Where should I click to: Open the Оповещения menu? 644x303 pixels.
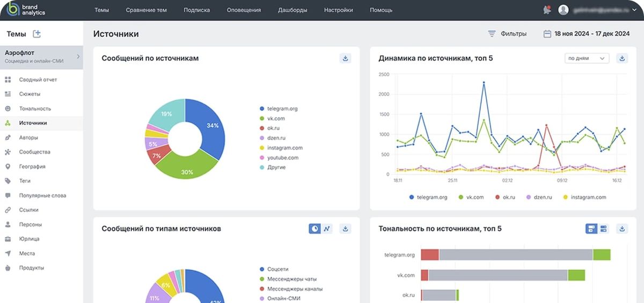[x=244, y=10]
